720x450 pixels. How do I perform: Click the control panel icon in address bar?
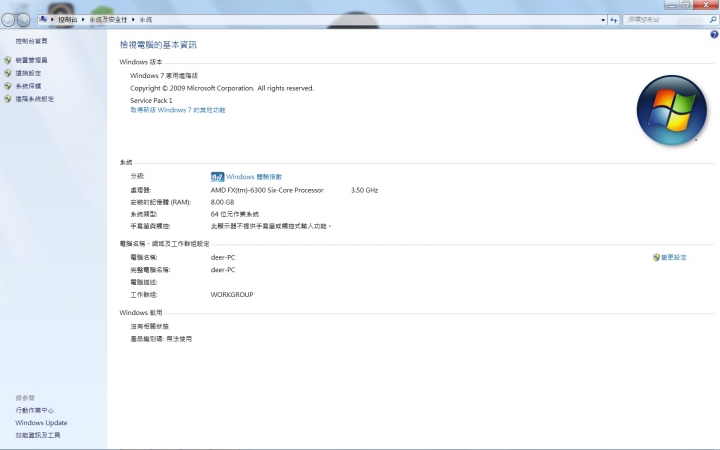tap(43, 19)
